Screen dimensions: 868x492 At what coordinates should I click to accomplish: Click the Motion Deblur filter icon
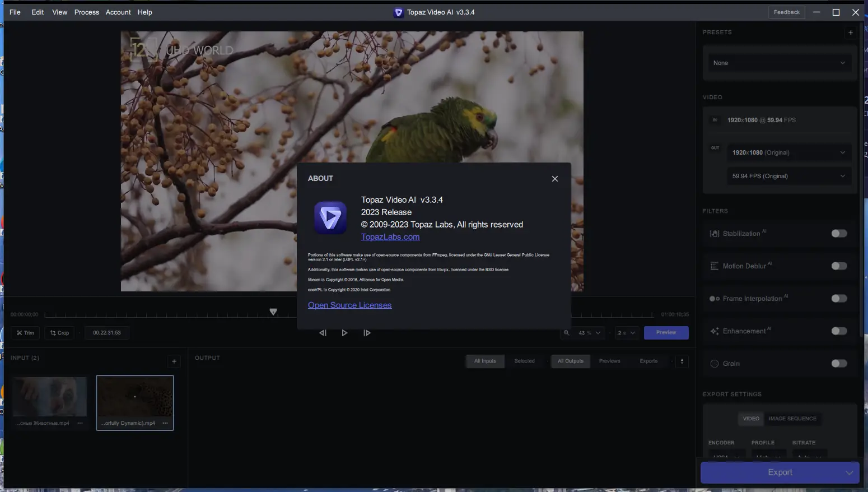click(715, 266)
